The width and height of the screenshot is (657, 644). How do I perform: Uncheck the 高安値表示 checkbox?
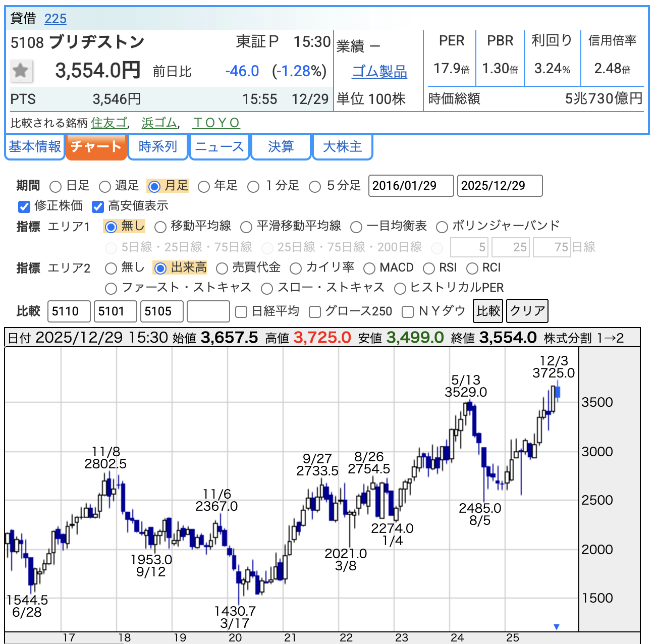click(98, 206)
